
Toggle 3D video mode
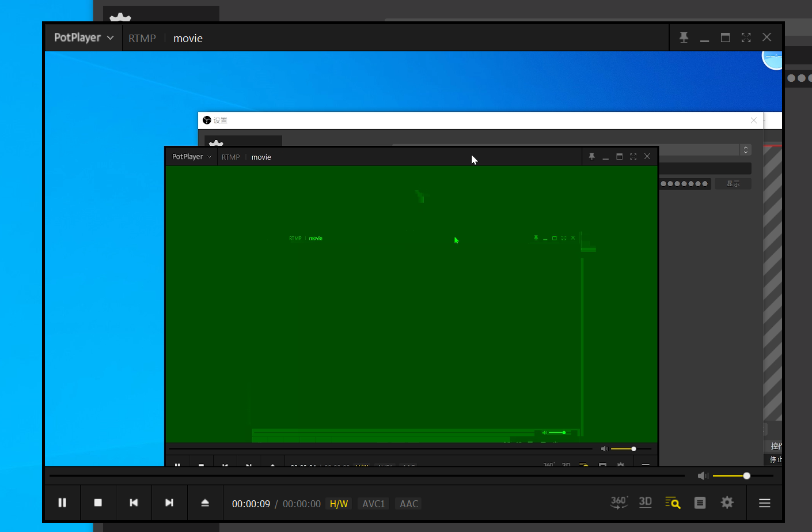coord(646,502)
